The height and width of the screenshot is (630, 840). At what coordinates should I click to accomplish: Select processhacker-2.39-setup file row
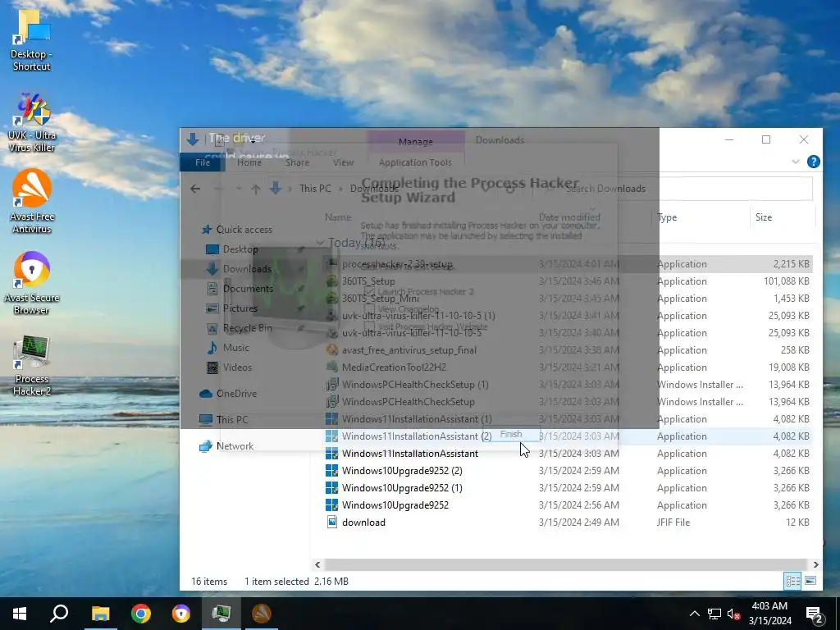(x=568, y=263)
